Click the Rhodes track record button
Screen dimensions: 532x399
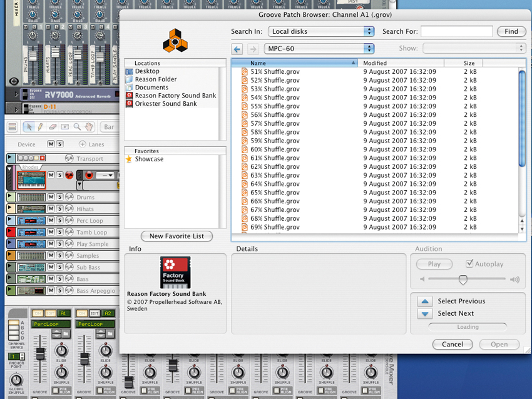(89, 175)
